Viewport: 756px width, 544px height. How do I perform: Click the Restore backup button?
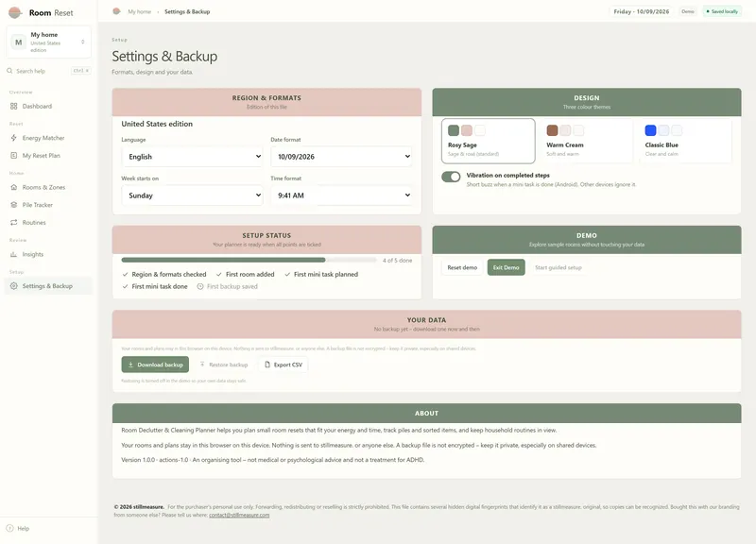tap(224, 365)
